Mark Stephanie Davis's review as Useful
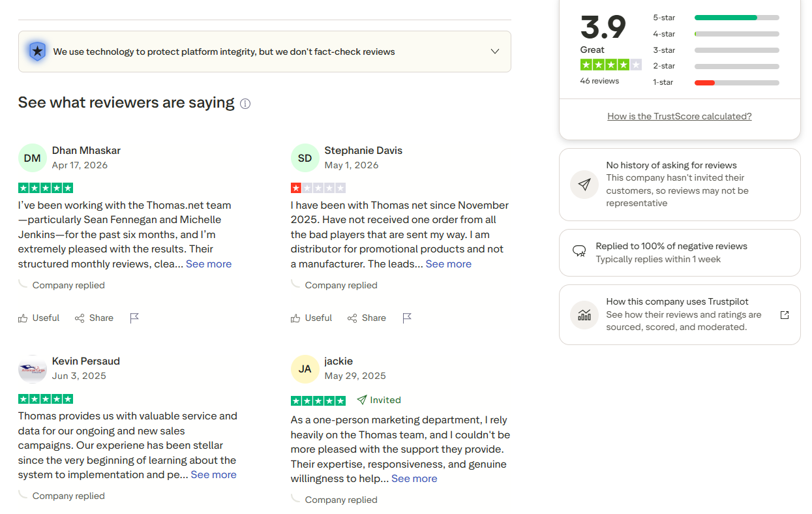812x514 pixels. pyautogui.click(x=312, y=318)
